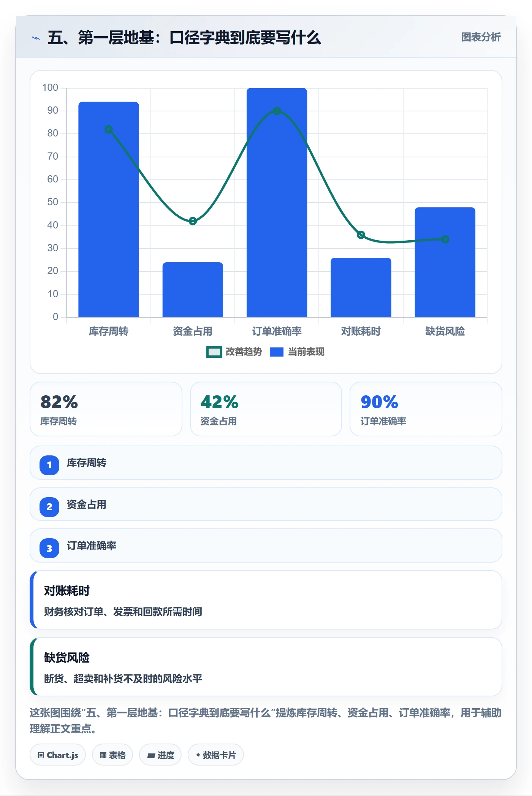
Task: Open the 90% 订单准确率 data card
Action: (x=426, y=409)
